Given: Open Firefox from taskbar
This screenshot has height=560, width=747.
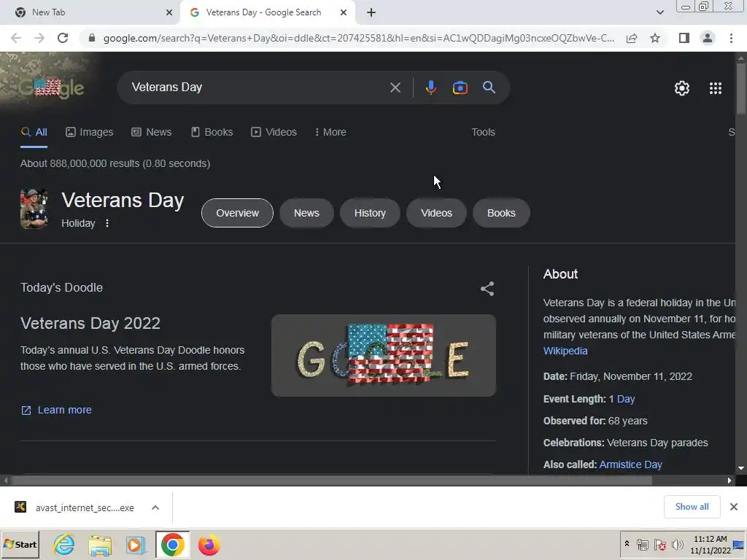Looking at the screenshot, I should (x=209, y=545).
